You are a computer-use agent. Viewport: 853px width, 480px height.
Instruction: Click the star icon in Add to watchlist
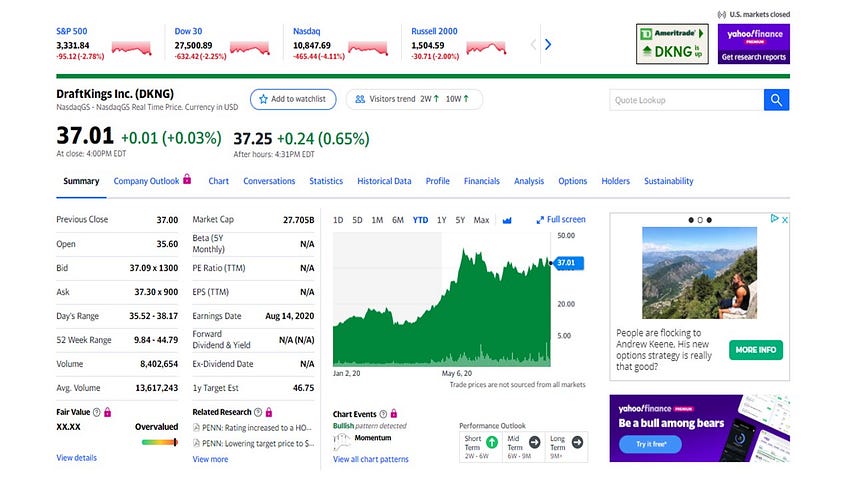[263, 99]
